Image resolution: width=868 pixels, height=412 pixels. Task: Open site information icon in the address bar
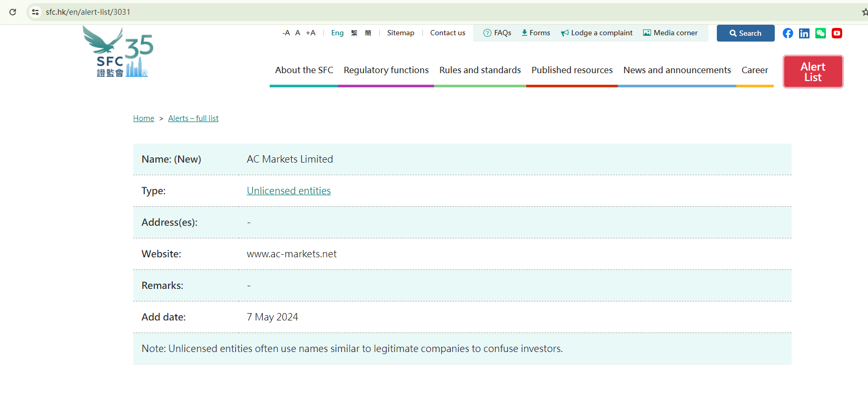coord(35,12)
